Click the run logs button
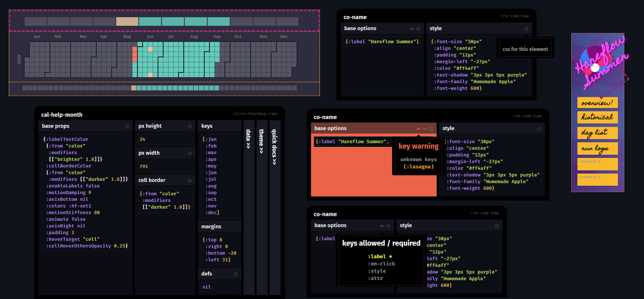 coord(597,148)
